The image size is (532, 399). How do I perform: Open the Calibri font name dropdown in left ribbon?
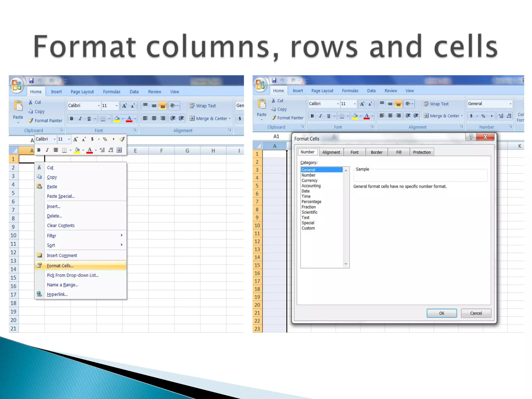point(99,106)
